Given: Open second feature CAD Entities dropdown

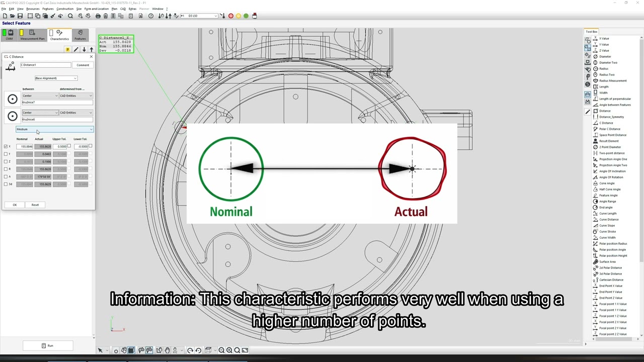Looking at the screenshot, I should coord(76,113).
